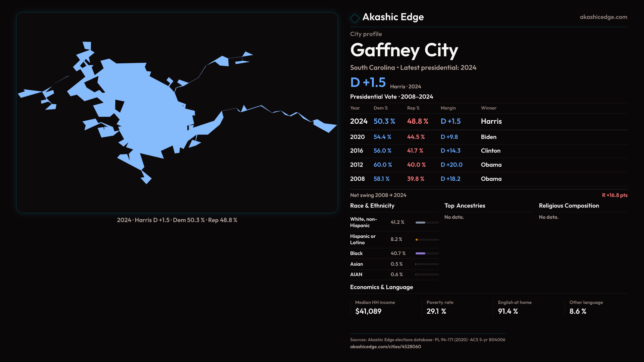Click the R +16.8 pts net swing value
644x362 pixels.
[x=614, y=195]
